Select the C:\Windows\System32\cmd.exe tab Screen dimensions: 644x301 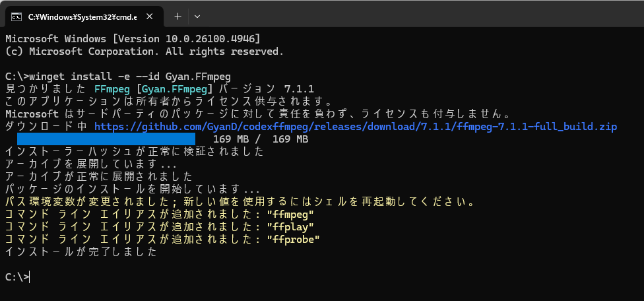pos(82,17)
